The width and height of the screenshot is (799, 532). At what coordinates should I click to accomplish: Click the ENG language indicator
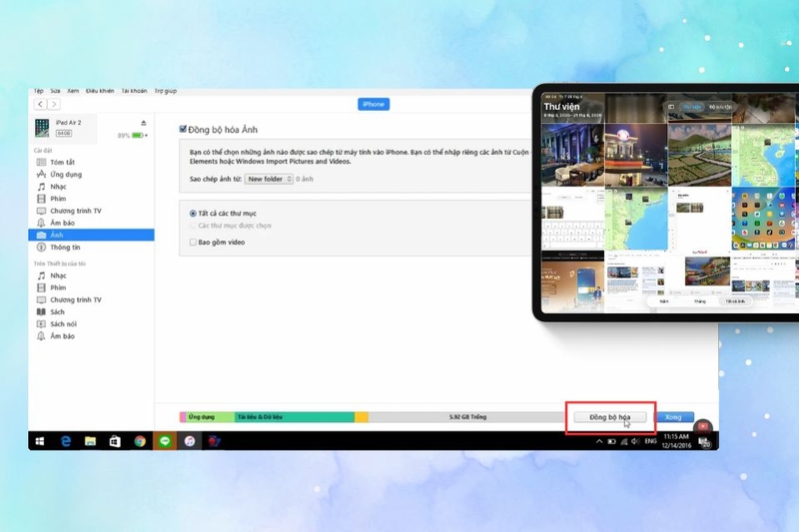point(651,441)
